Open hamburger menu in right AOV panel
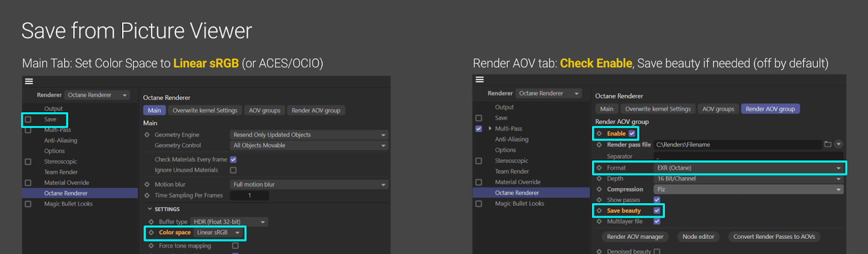 (x=480, y=80)
